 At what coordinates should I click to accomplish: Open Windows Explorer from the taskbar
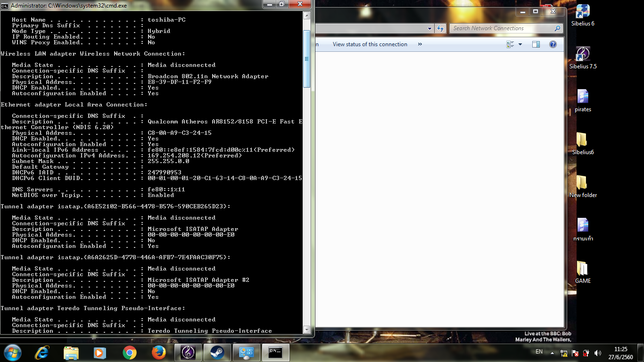[71, 353]
